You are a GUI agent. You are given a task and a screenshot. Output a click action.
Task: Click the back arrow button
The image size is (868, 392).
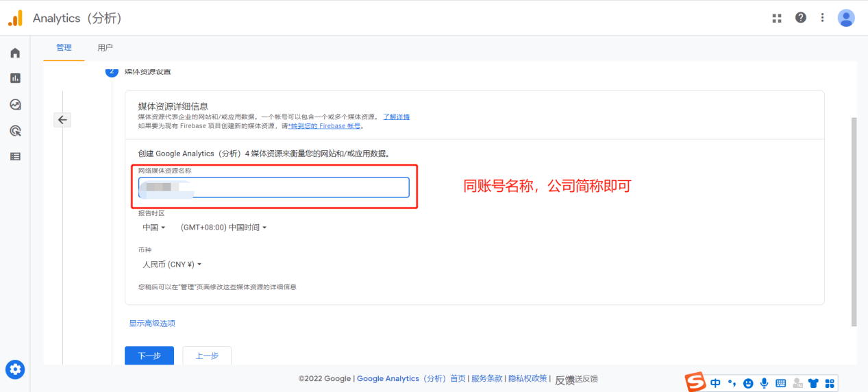62,120
